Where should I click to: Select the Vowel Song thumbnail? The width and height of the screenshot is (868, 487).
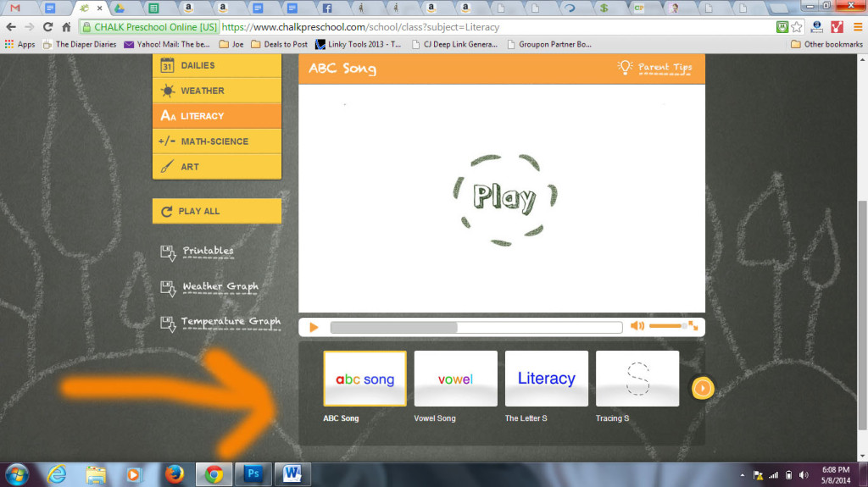coord(455,379)
